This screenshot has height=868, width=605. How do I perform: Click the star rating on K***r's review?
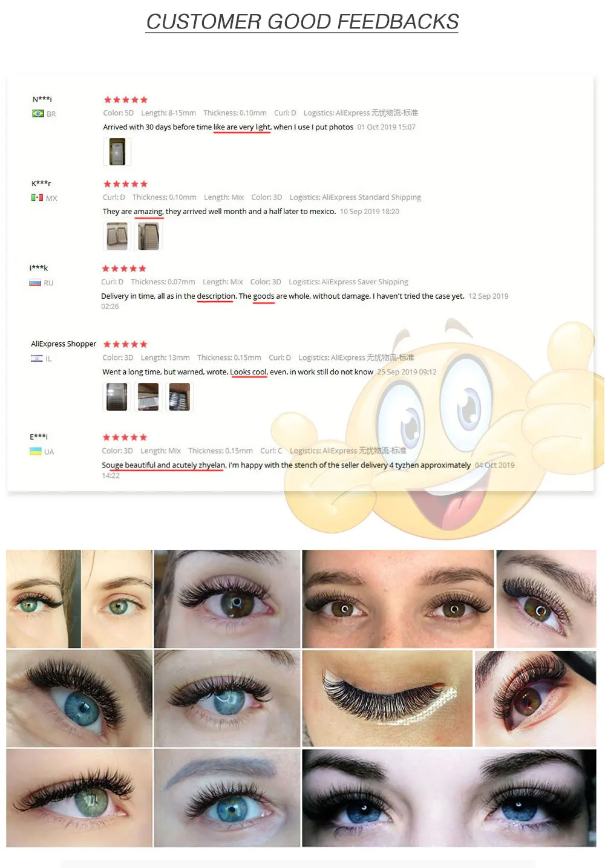point(125,184)
